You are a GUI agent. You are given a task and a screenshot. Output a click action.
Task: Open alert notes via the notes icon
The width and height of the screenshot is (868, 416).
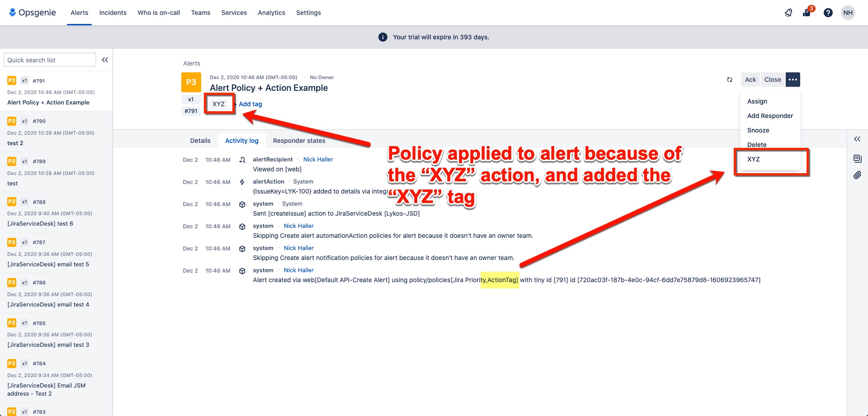click(858, 159)
